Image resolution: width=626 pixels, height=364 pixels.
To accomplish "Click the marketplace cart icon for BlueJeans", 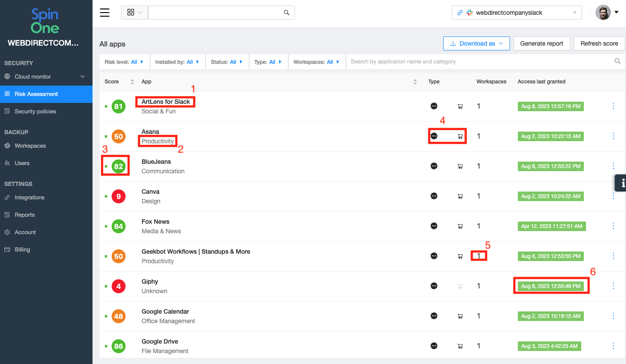I will click(460, 166).
